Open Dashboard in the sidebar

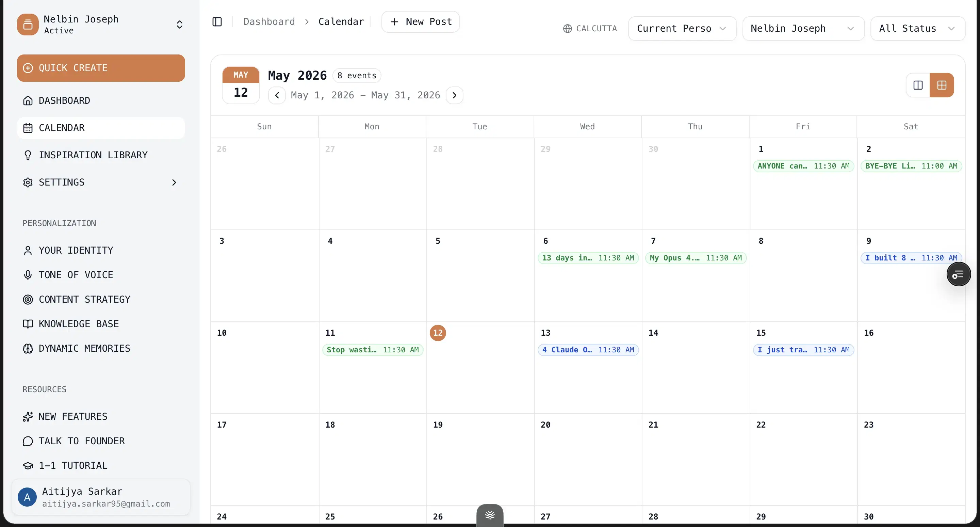(x=101, y=100)
